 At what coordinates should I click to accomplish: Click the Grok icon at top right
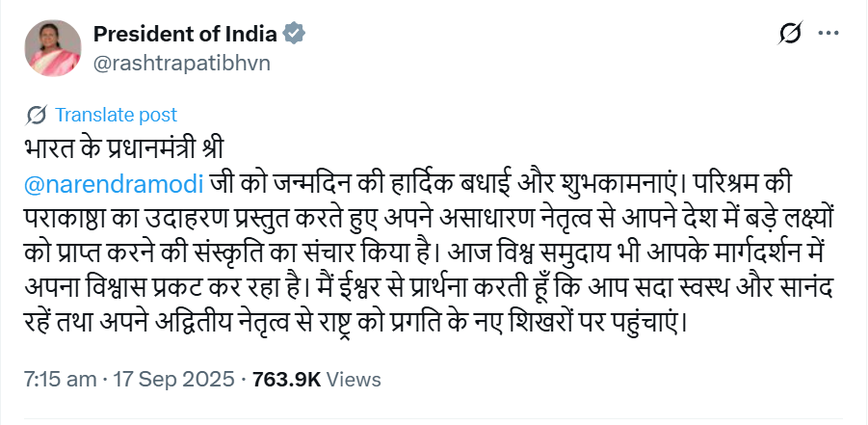[789, 34]
